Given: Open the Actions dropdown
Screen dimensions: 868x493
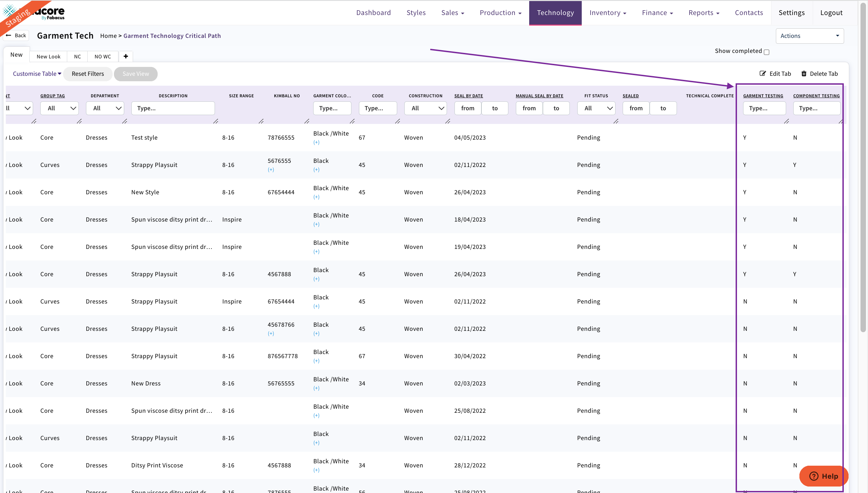Looking at the screenshot, I should [x=809, y=36].
